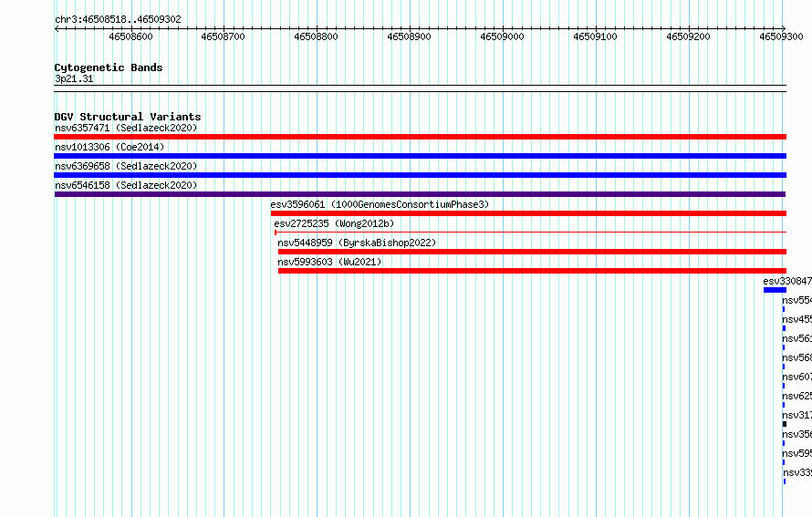Open esv3596061 (1000GenomesConsortiumPhase3) label
The image size is (812, 517).
click(380, 204)
